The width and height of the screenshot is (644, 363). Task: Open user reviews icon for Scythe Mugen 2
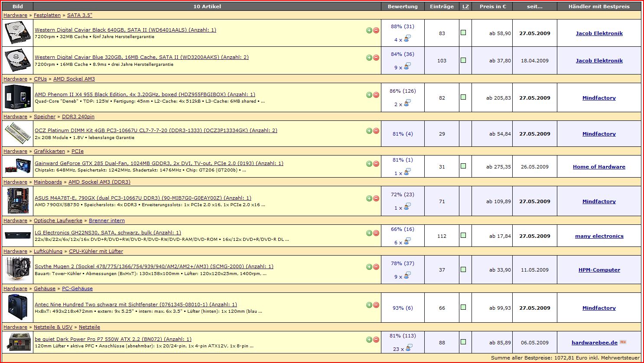[x=407, y=275]
